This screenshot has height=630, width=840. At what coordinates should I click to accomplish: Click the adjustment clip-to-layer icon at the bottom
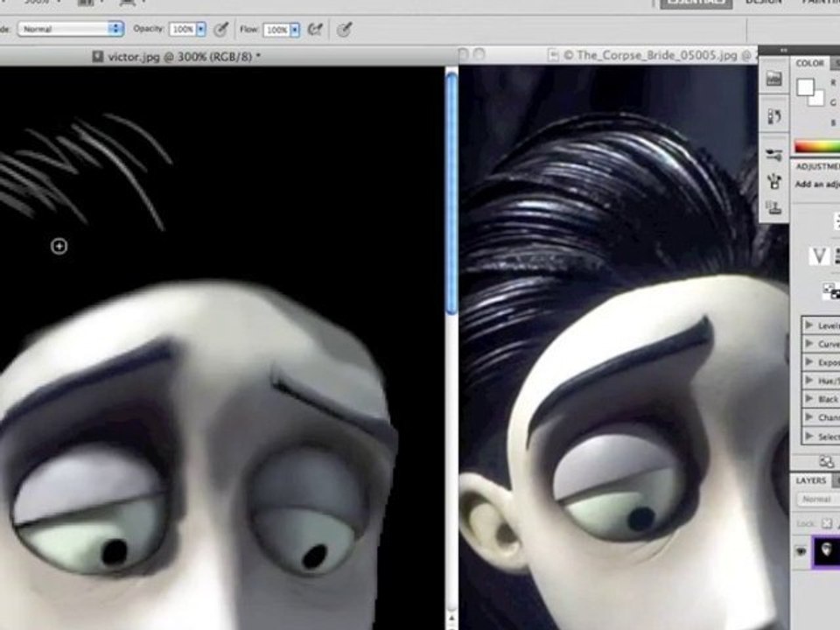point(825,461)
